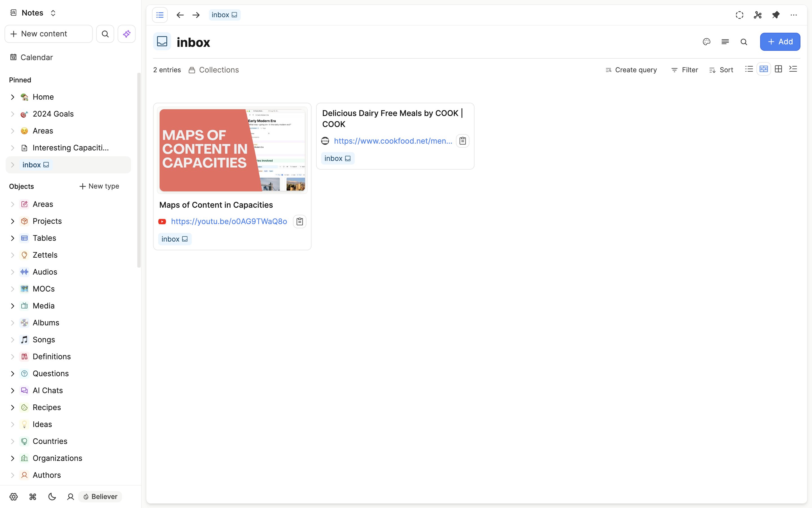The width and height of the screenshot is (812, 508).
Task: Click the inbox tag on Dairy Free card
Action: pos(337,158)
